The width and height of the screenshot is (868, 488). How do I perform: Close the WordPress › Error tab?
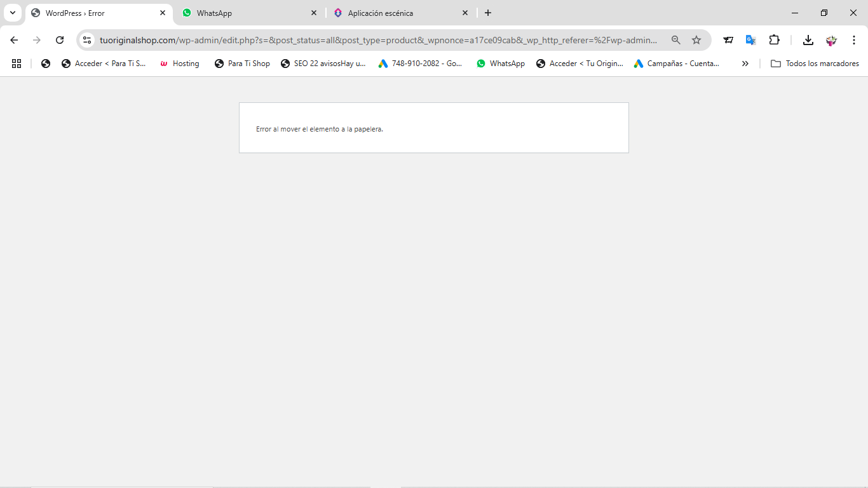pyautogui.click(x=163, y=13)
